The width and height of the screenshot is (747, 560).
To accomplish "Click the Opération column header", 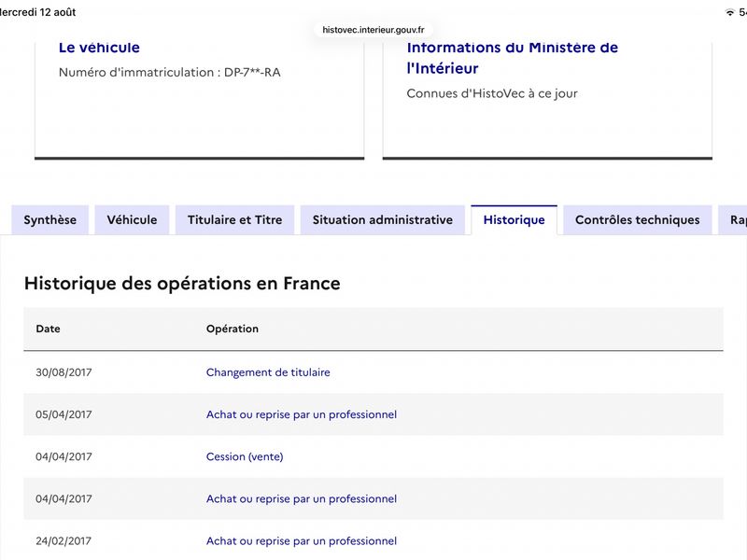I will [x=233, y=329].
